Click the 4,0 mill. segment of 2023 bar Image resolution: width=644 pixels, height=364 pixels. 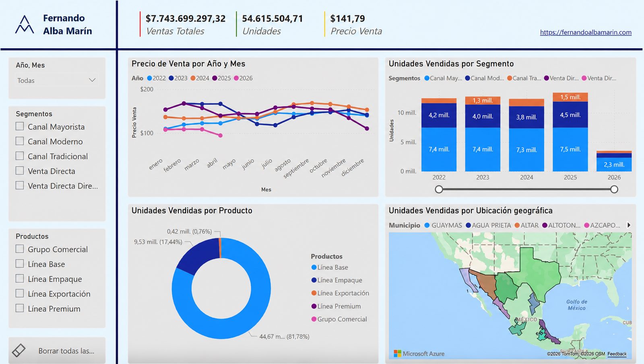[483, 116]
